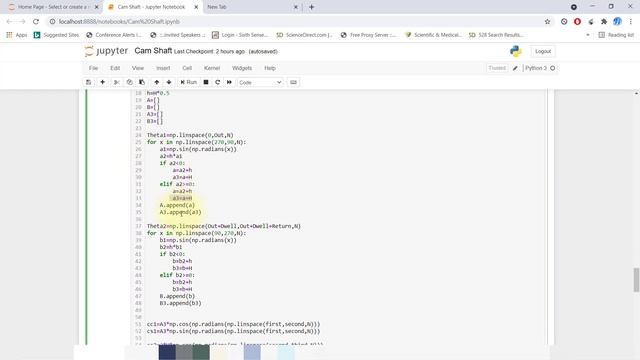Open the File menu
The image size is (640, 360).
click(93, 68)
